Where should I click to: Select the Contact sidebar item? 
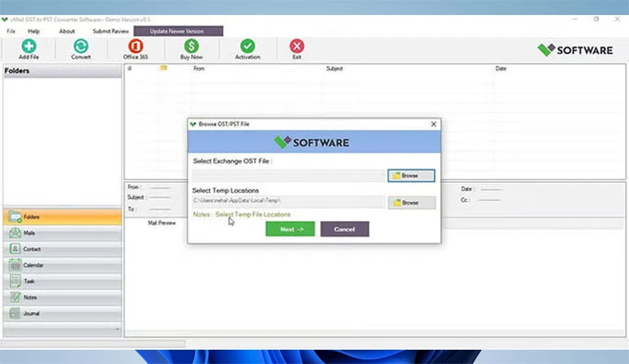pyautogui.click(x=62, y=249)
